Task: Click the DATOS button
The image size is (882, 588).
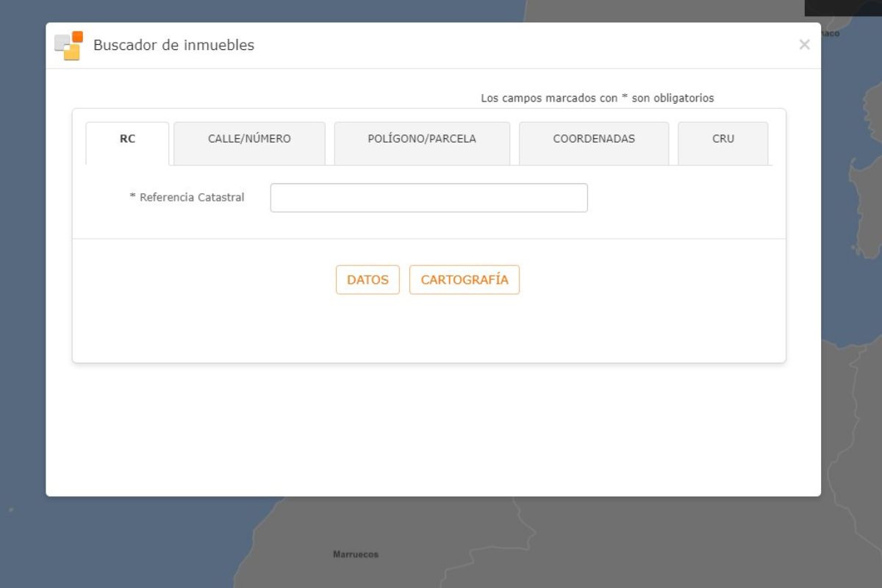Action: coord(367,279)
